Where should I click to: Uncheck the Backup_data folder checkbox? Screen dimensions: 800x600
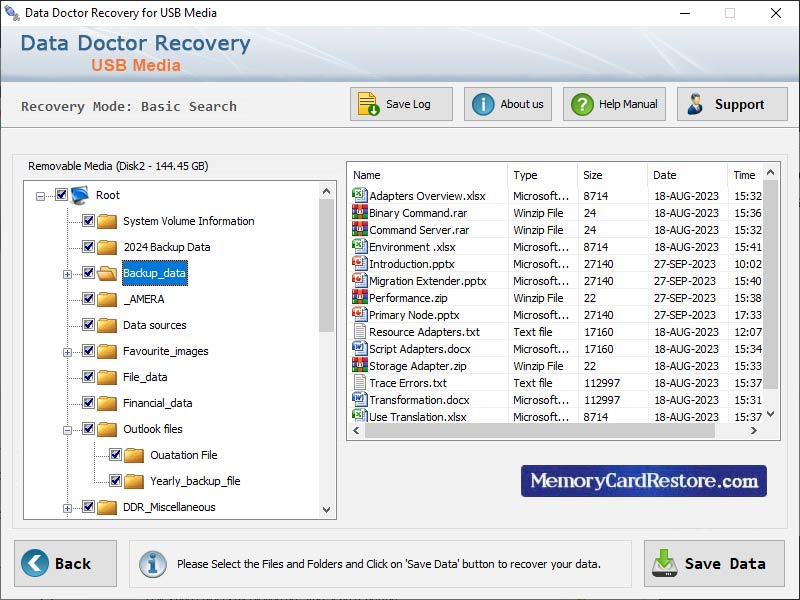coord(88,273)
